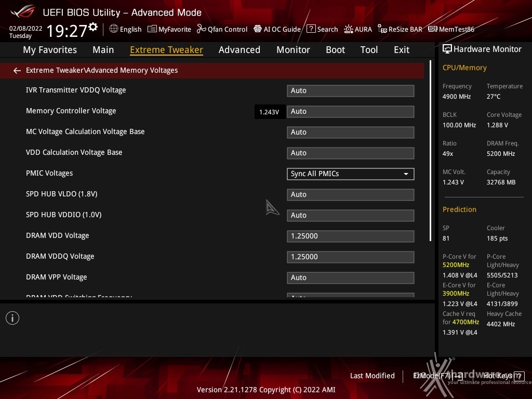Click the DRAM VDDQ Voltage value field
The width and height of the screenshot is (532, 399).
coord(351,257)
